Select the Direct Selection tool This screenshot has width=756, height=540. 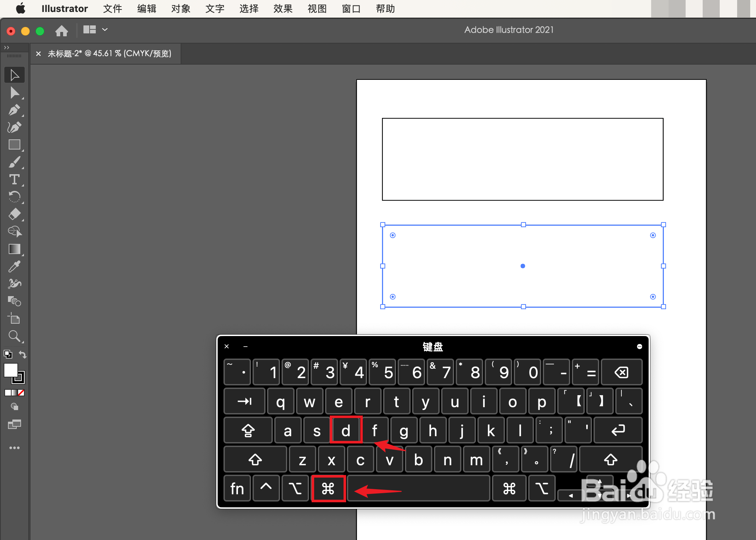pyautogui.click(x=15, y=93)
